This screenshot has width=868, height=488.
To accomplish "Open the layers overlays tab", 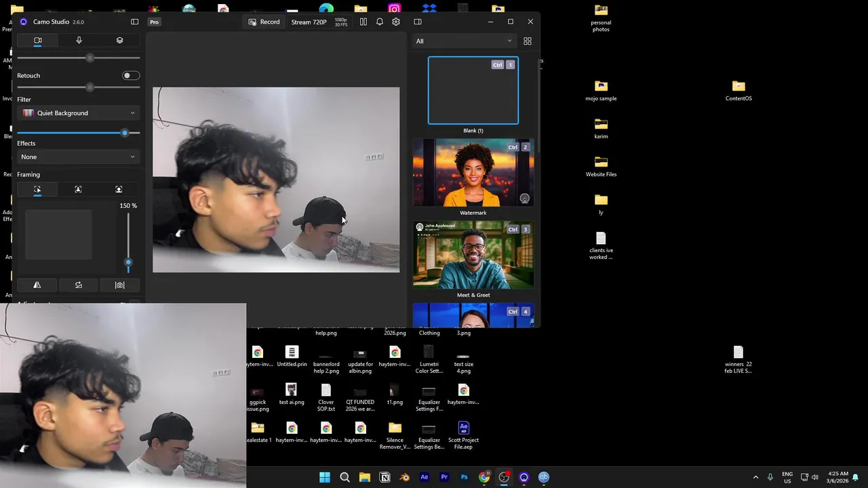I will (119, 41).
